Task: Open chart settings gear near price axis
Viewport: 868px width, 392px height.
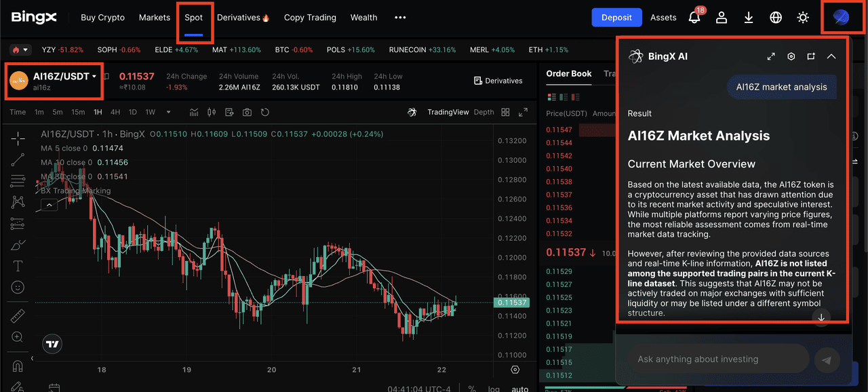Action: [515, 370]
